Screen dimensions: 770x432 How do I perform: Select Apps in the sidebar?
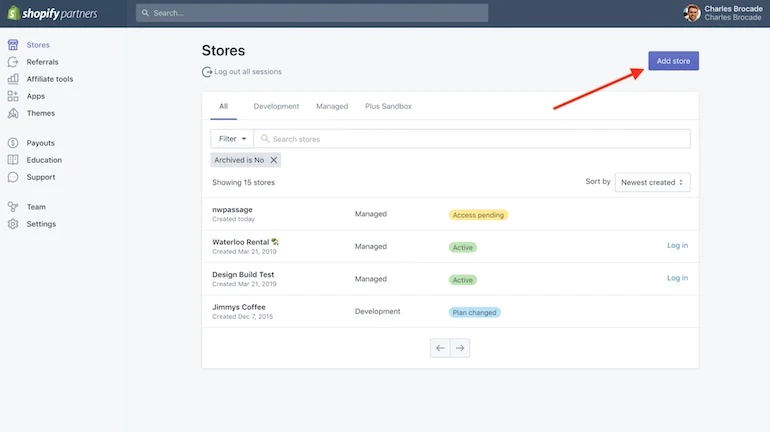(x=35, y=96)
